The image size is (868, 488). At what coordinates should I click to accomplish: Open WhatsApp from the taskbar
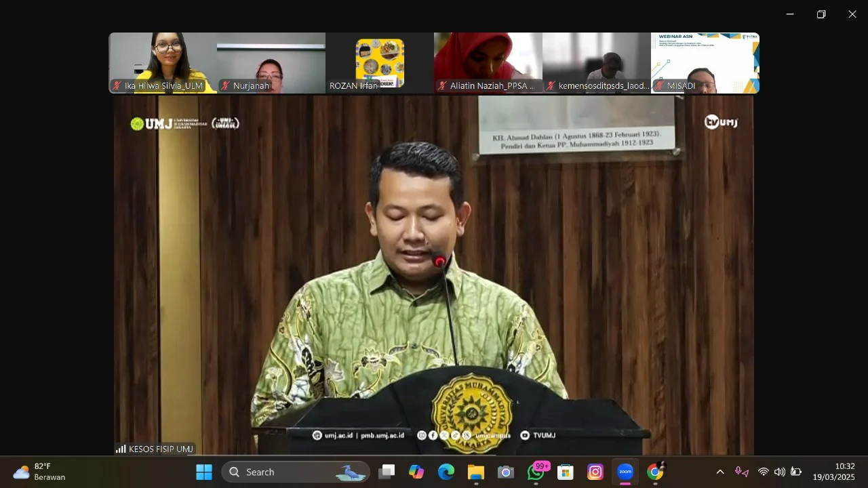point(536,472)
